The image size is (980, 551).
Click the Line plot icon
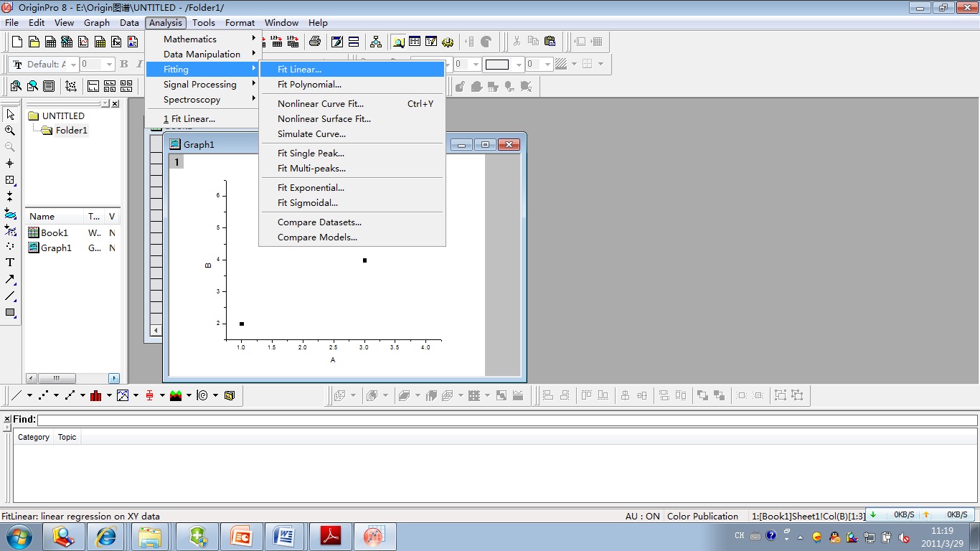(17, 395)
